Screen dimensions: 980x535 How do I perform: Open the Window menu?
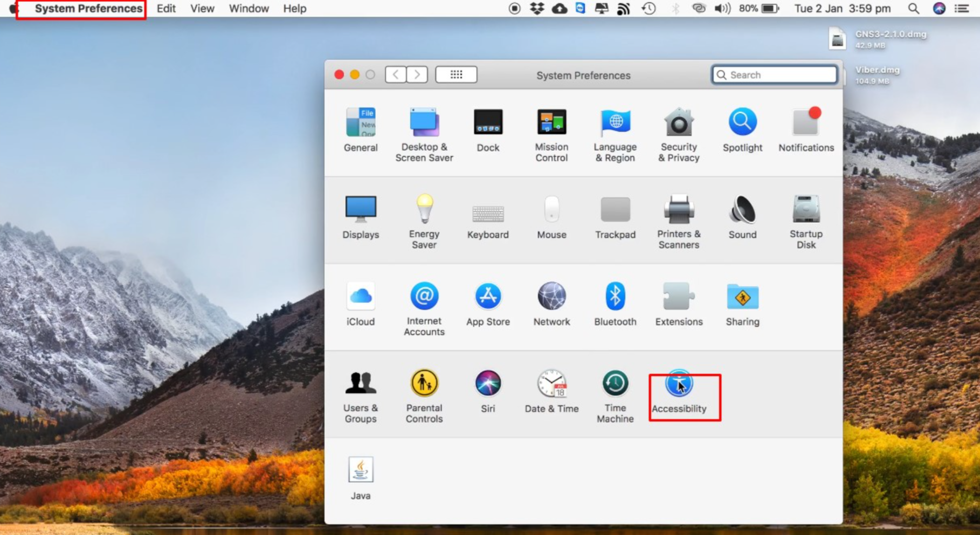tap(248, 9)
